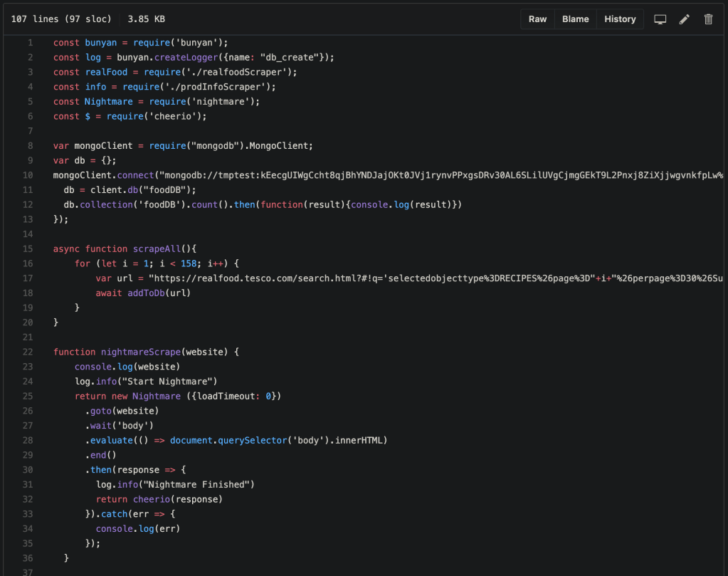Select line number 25 in the gutter

pos(28,396)
